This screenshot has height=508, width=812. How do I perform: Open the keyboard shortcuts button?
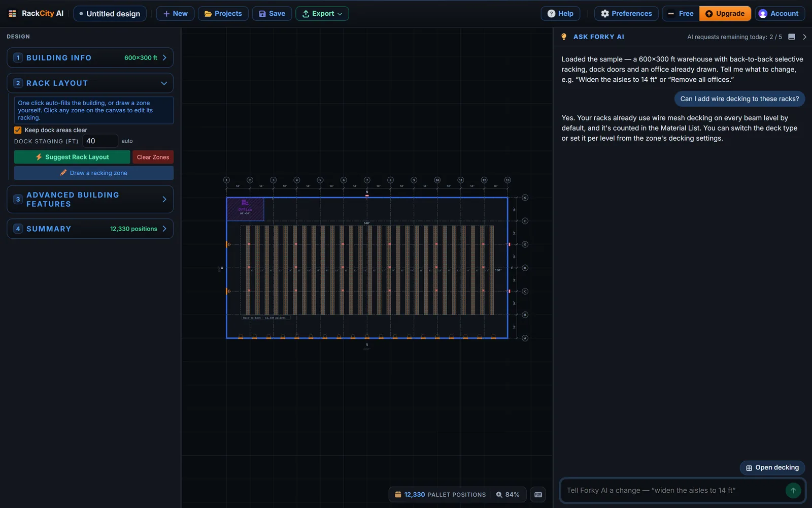tap(538, 494)
